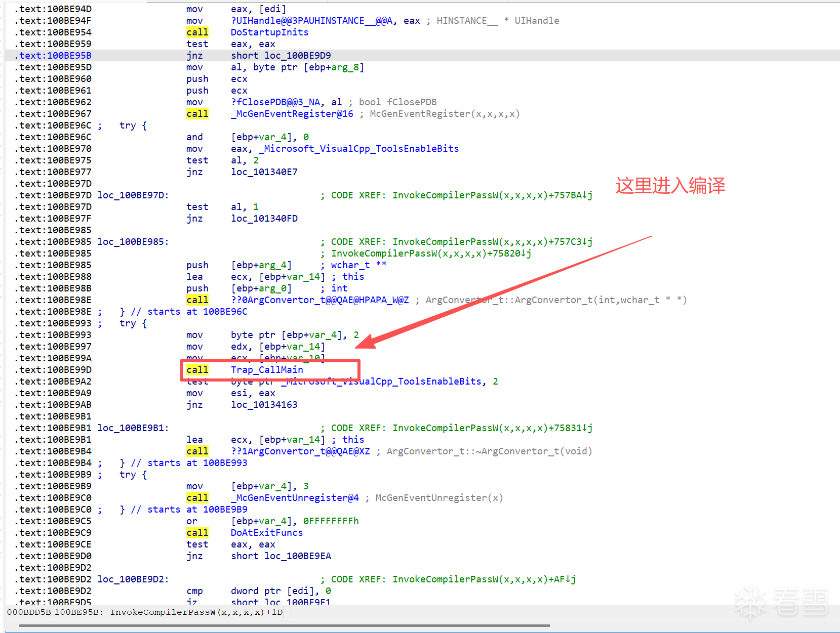Screen dimensions: 840x633
Task: Click the 'McGenEventUnregister(x)' comment
Action: point(439,498)
